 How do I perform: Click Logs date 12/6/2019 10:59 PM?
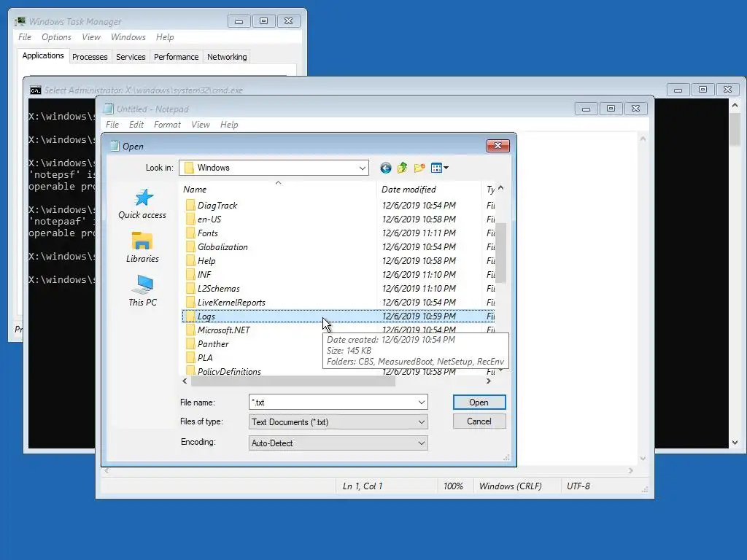click(419, 316)
